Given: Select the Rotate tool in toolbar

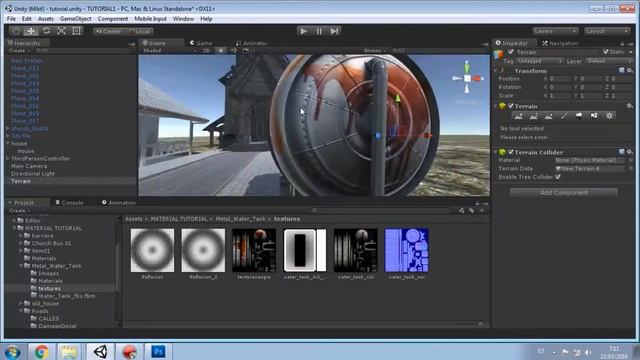Looking at the screenshot, I should [x=46, y=31].
